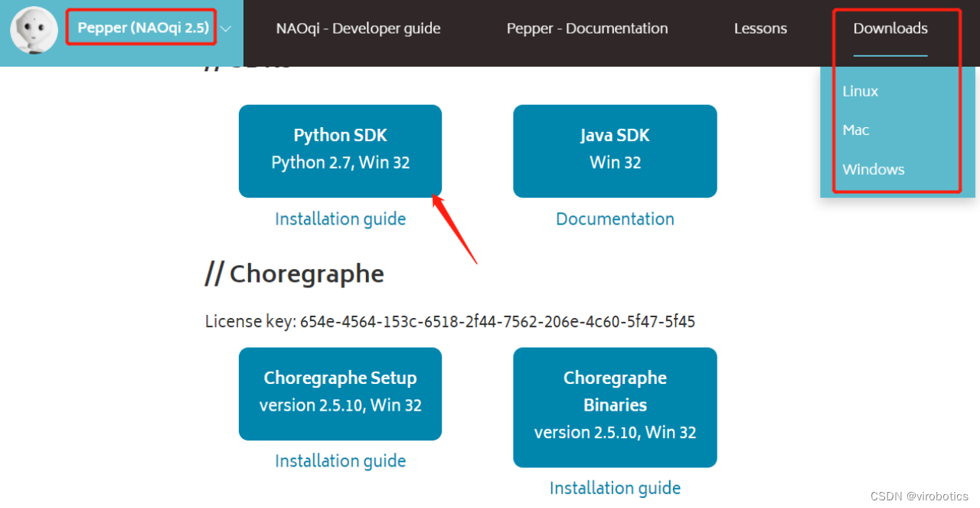Choose Linux in Downloads submenu
The image size is (980, 508).
(861, 91)
